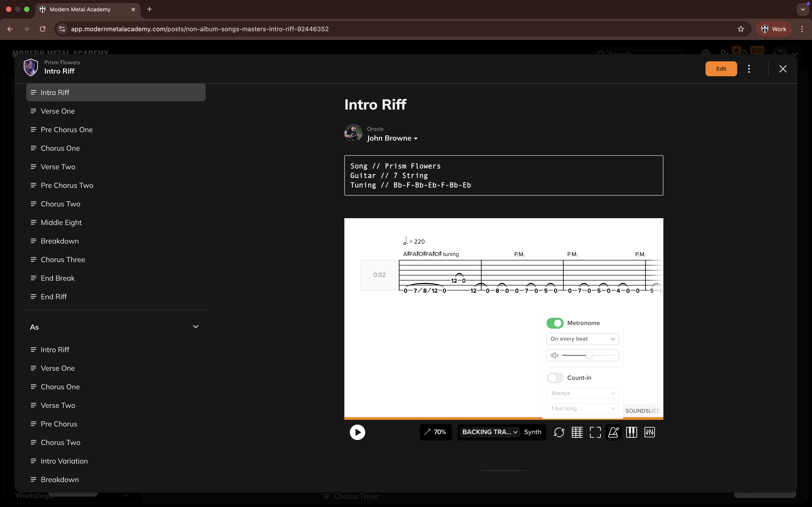This screenshot has width=812, height=507.
Task: Turn off the Metronome toggle
Action: 555,323
